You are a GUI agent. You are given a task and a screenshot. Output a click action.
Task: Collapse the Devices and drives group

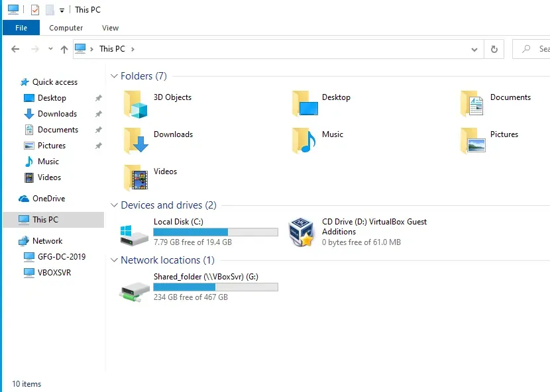click(115, 205)
